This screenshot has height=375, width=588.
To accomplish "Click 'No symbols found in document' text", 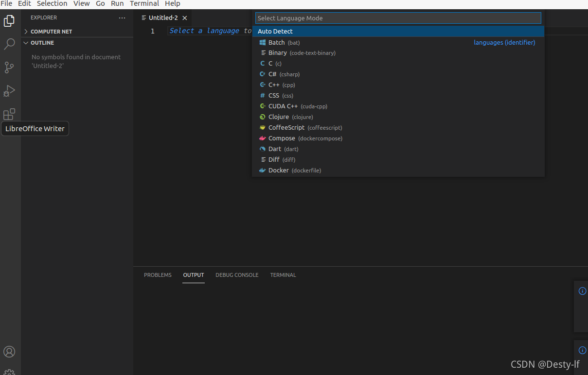I will (x=76, y=57).
